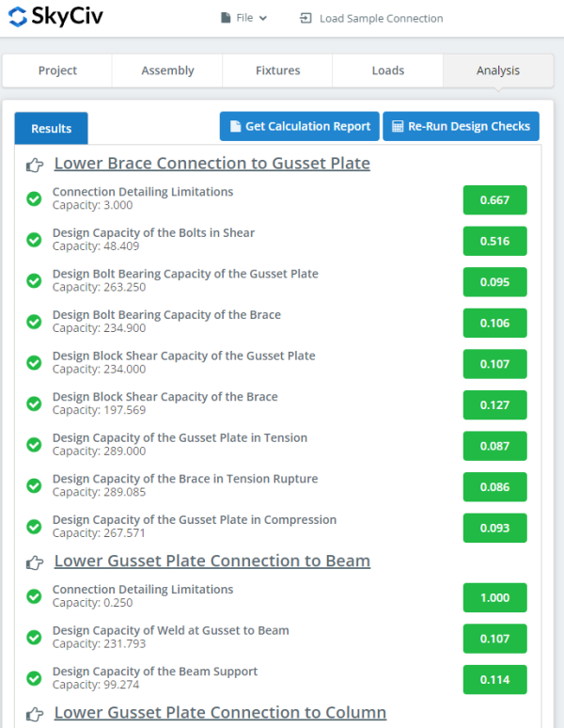Click check icon for Weld at Gusset to Beam
The width and height of the screenshot is (564, 728).
pyautogui.click(x=34, y=638)
